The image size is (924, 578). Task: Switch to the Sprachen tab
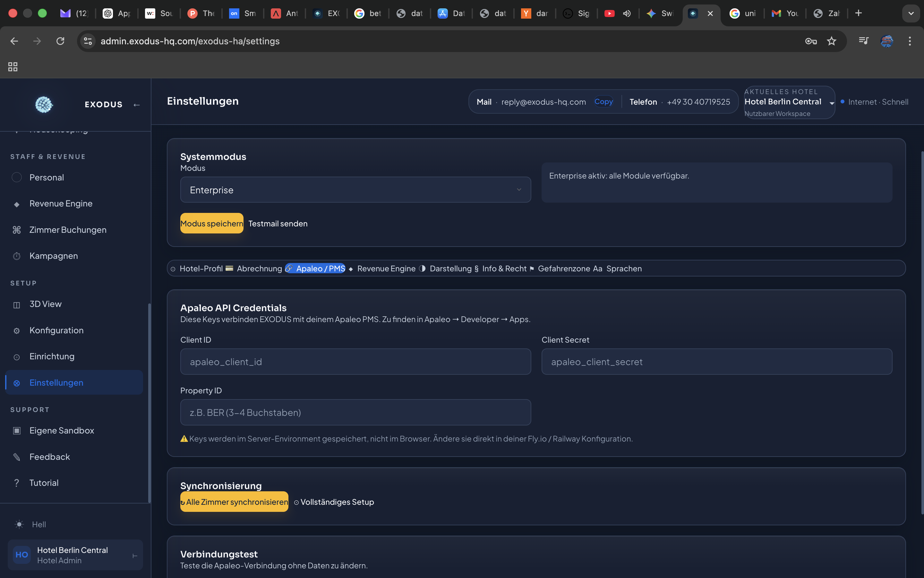point(617,268)
